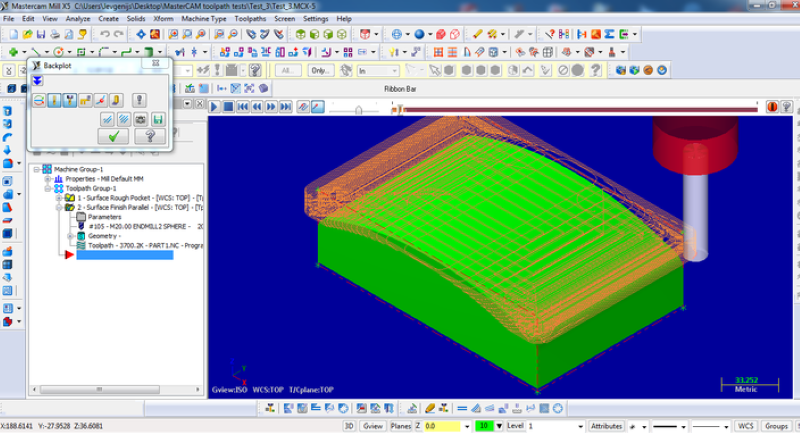Toggle the display holder option in Backplot
This screenshot has width=800, height=433.
pos(71,100)
